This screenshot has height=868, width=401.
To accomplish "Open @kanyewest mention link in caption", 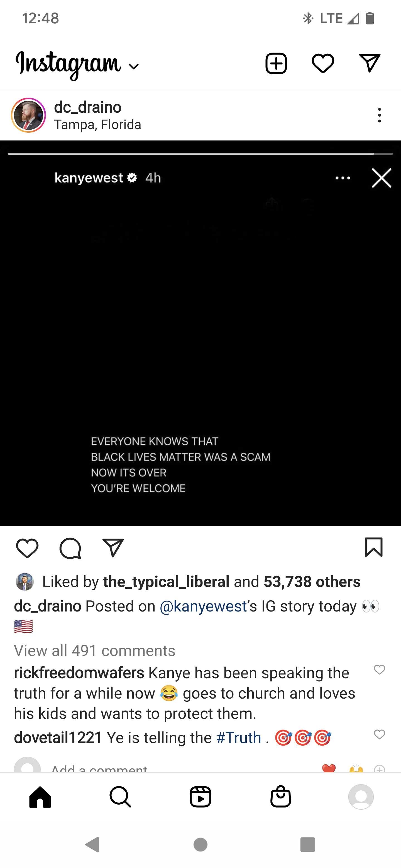I will coord(203,606).
